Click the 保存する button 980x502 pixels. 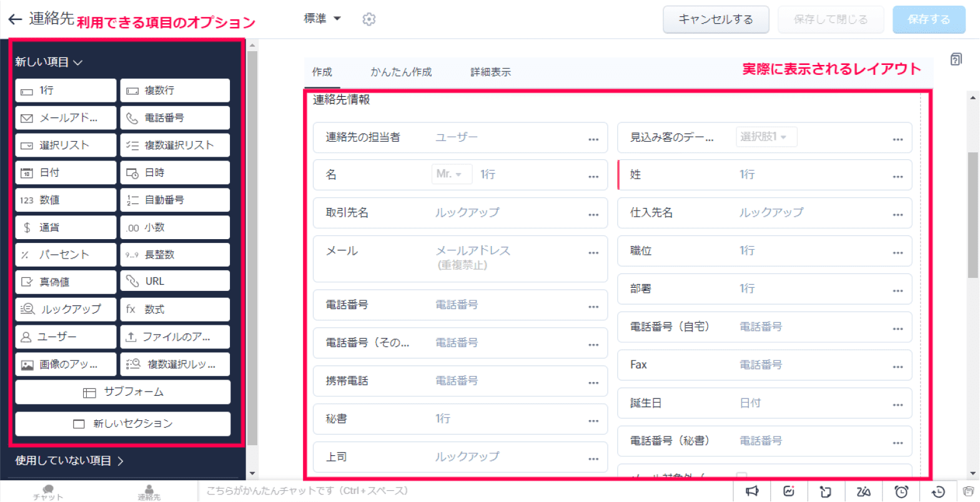(x=929, y=19)
